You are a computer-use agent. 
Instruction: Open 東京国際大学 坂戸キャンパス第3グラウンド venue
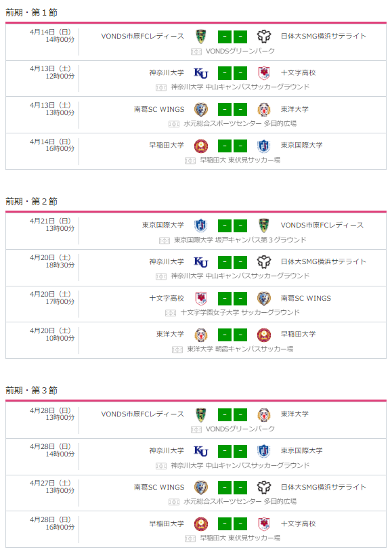coord(240,240)
